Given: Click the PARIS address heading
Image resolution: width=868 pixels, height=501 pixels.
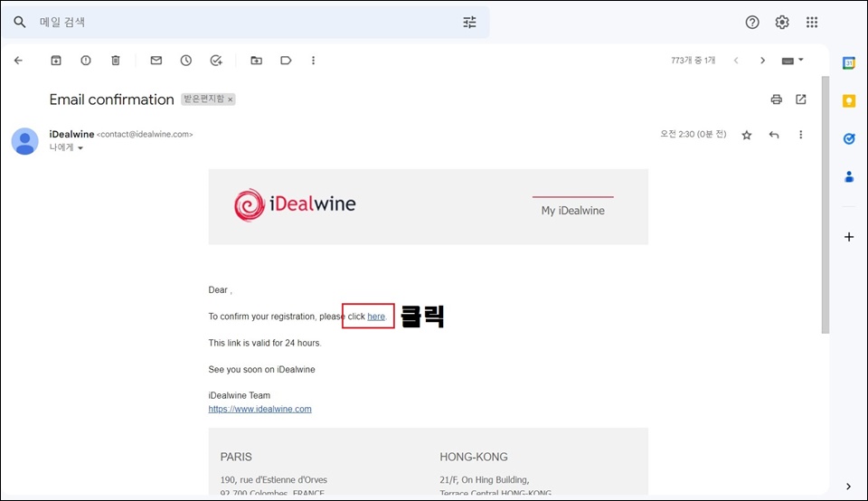Looking at the screenshot, I should [236, 457].
